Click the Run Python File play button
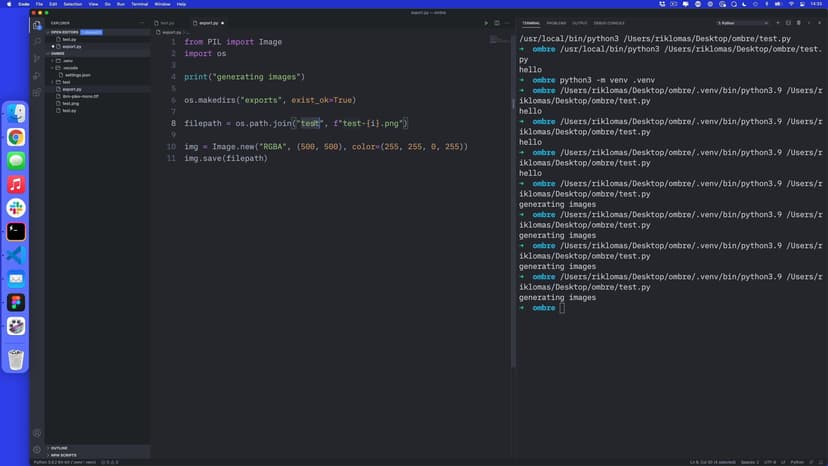This screenshot has width=828, height=466. click(486, 22)
